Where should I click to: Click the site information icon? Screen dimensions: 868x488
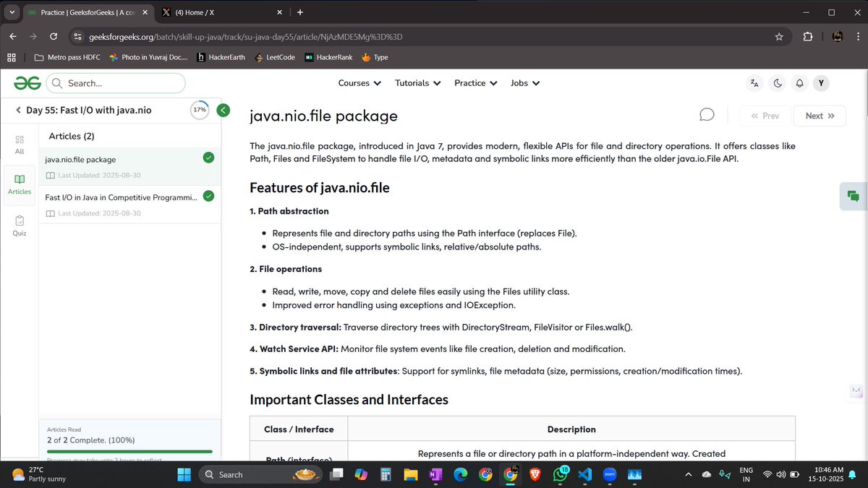(x=78, y=36)
